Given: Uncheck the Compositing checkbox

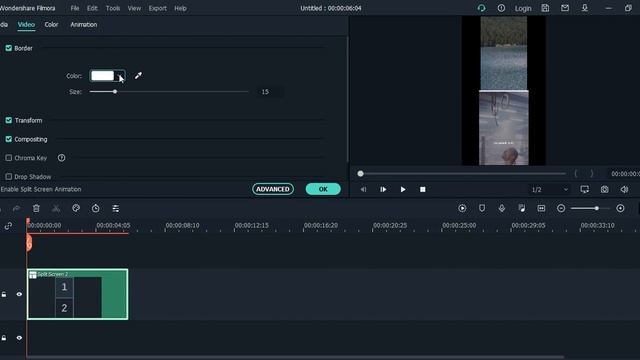Looking at the screenshot, I should point(9,139).
